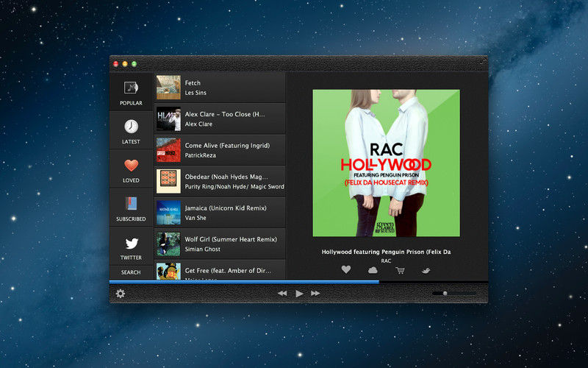Skip to the next track
This screenshot has height=368, width=588.
315,293
